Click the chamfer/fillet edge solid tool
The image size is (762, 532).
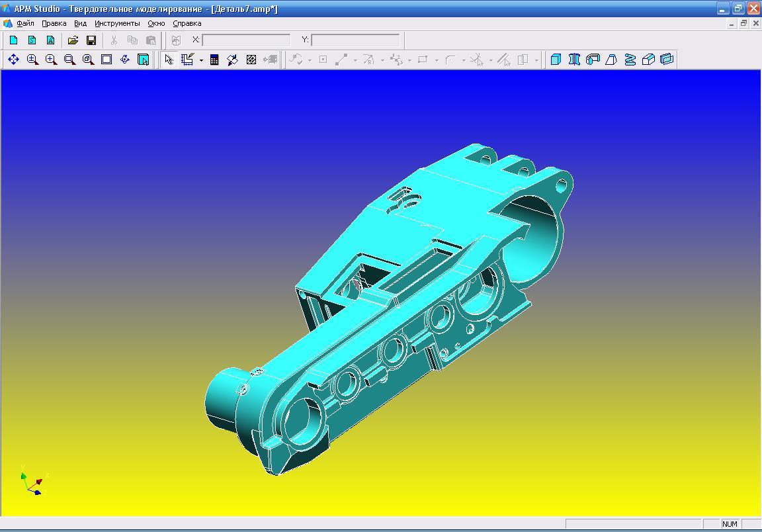point(648,60)
